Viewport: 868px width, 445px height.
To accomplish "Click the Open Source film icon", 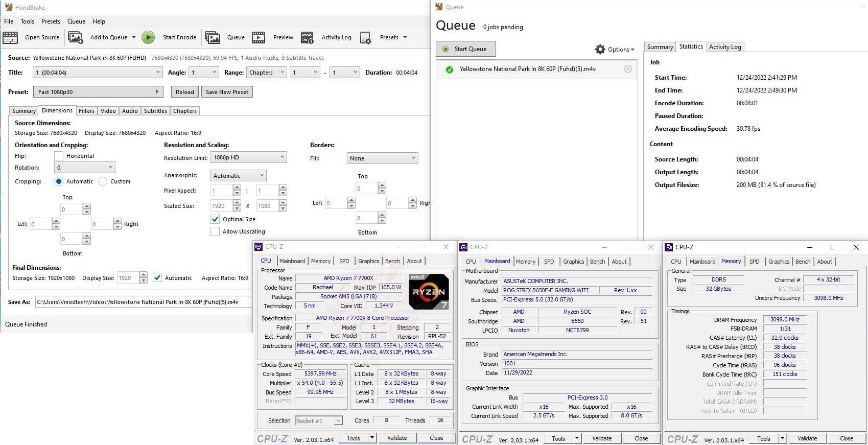I will click(x=10, y=37).
